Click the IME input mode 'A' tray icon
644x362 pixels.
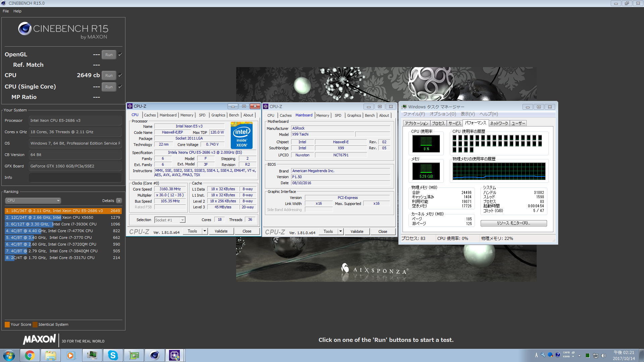point(536,355)
